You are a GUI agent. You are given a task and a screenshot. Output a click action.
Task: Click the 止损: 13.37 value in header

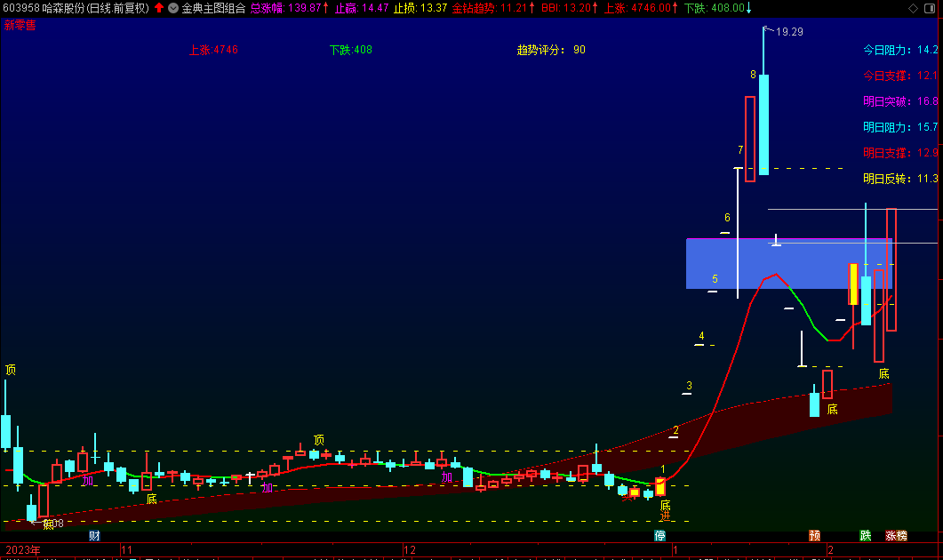pos(420,8)
